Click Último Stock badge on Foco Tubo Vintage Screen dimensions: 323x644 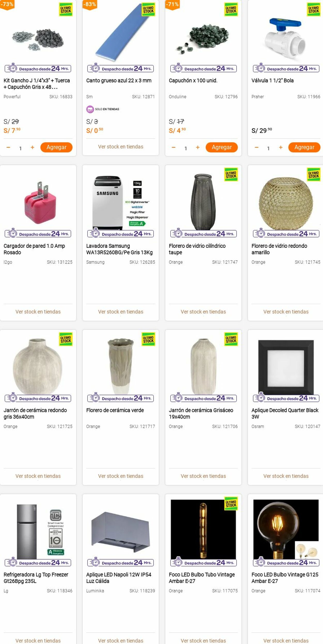(x=231, y=504)
